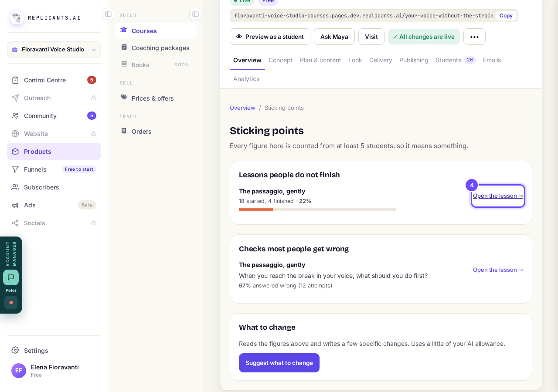
Task: Click the Overview breadcrumb link
Action: pyautogui.click(x=242, y=108)
